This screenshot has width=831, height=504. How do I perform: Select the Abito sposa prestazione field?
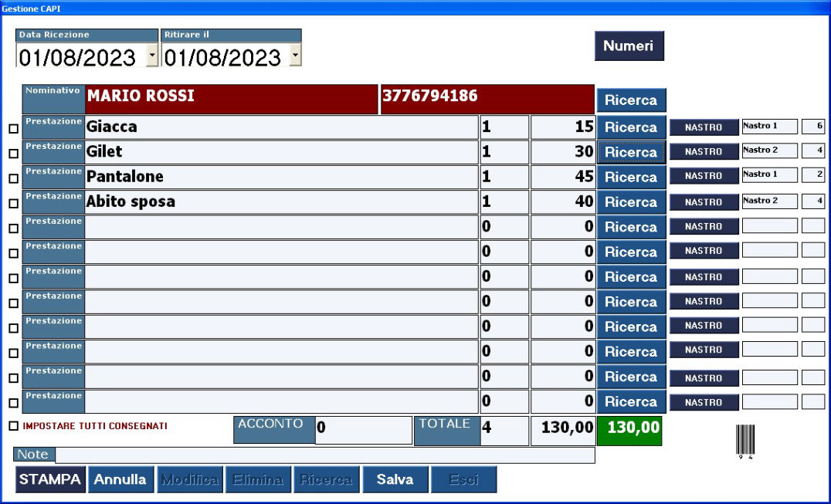281,202
